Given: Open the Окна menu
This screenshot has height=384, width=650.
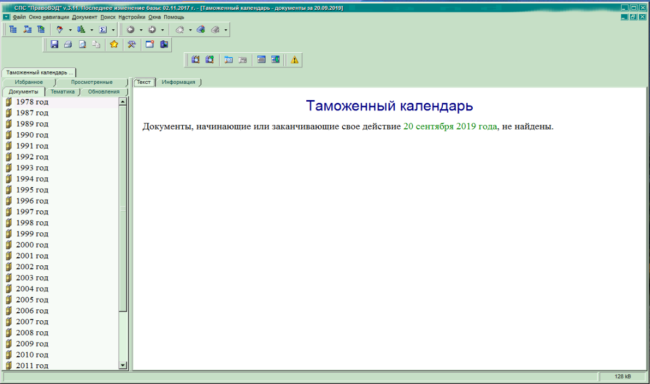Looking at the screenshot, I should pyautogui.click(x=155, y=17).
